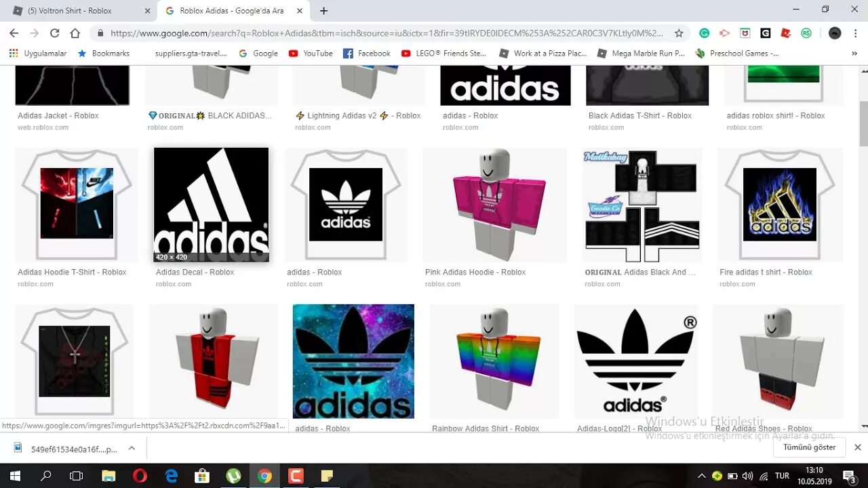The height and width of the screenshot is (488, 868).
Task: Open the Mega Marble Run bookmark
Action: [x=641, y=53]
